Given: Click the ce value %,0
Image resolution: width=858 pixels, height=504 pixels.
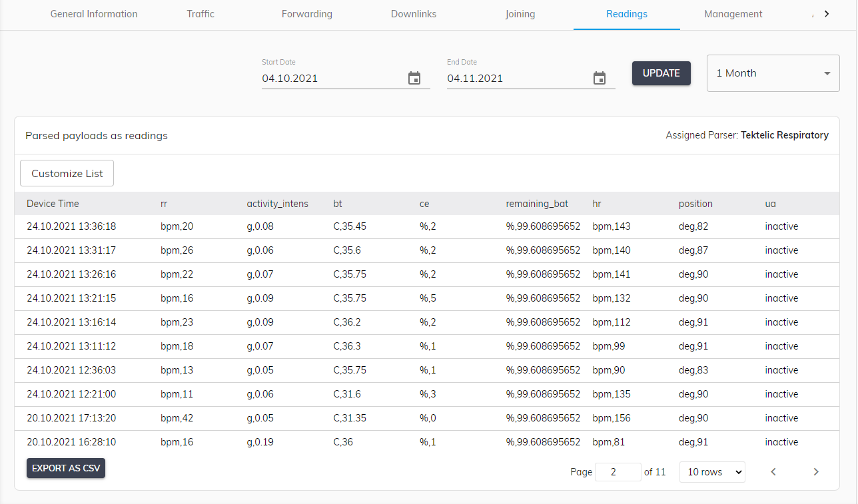Looking at the screenshot, I should point(428,418).
